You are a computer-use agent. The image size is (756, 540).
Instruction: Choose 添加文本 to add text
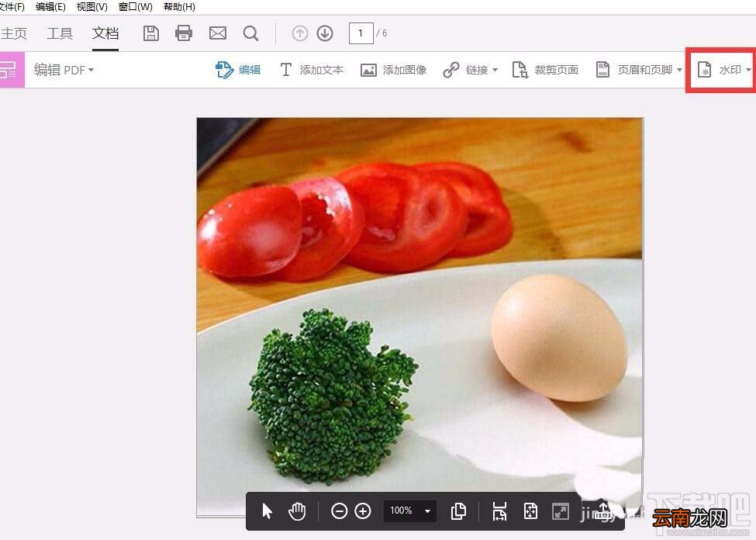coord(312,70)
